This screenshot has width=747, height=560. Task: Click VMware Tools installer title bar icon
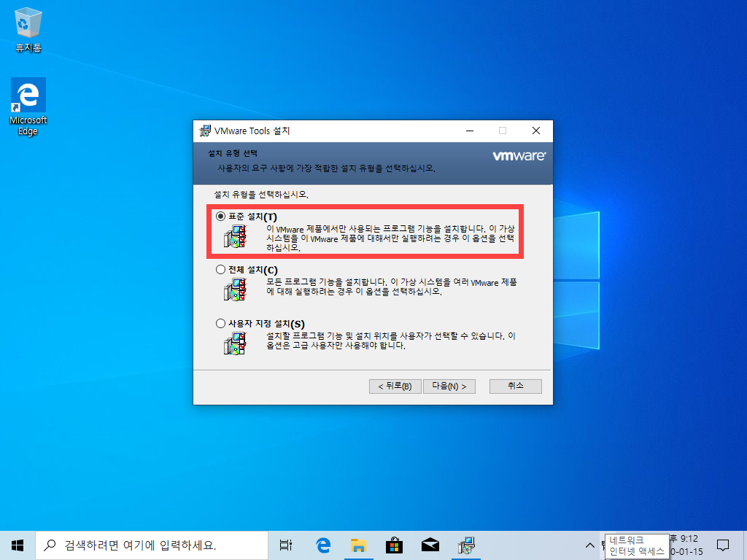(x=205, y=131)
